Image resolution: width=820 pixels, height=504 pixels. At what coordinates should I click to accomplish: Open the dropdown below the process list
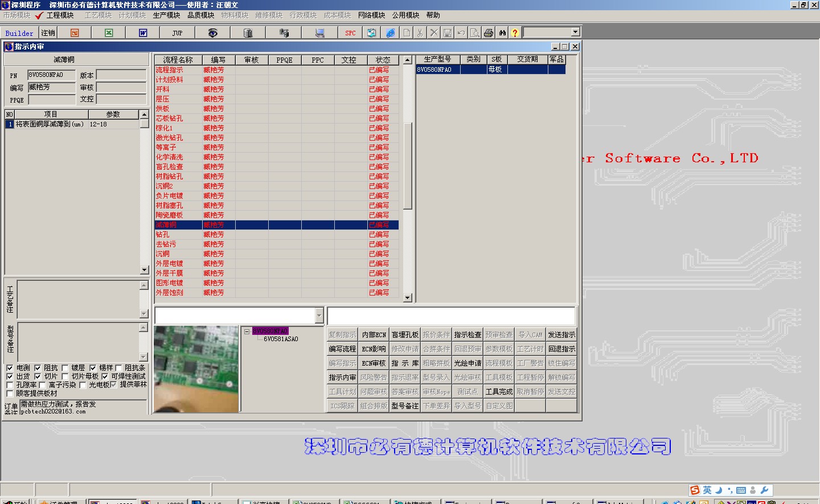click(319, 315)
